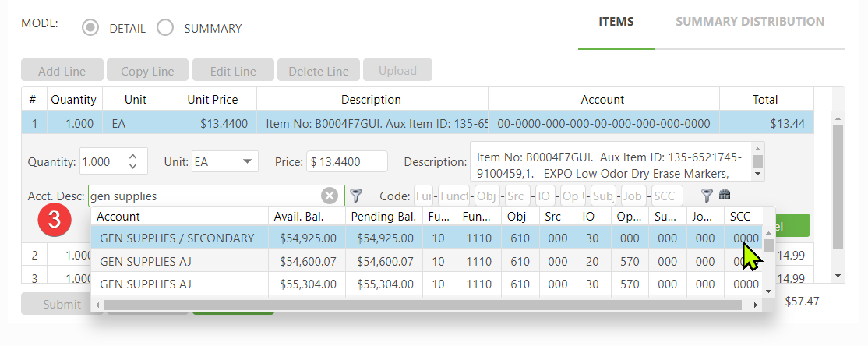The height and width of the screenshot is (346, 868).
Task: Select the DETAIL mode radio button
Action: click(x=91, y=28)
